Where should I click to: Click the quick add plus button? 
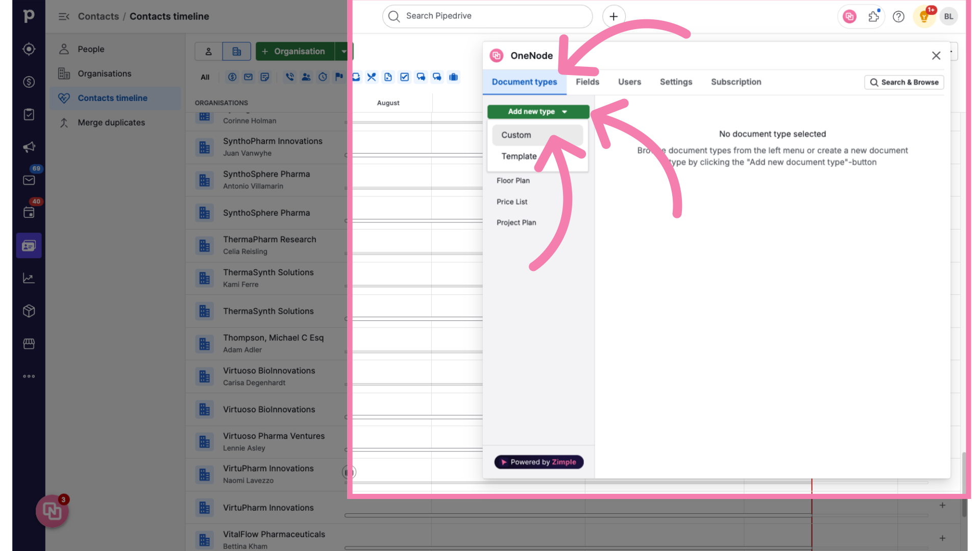614,16
